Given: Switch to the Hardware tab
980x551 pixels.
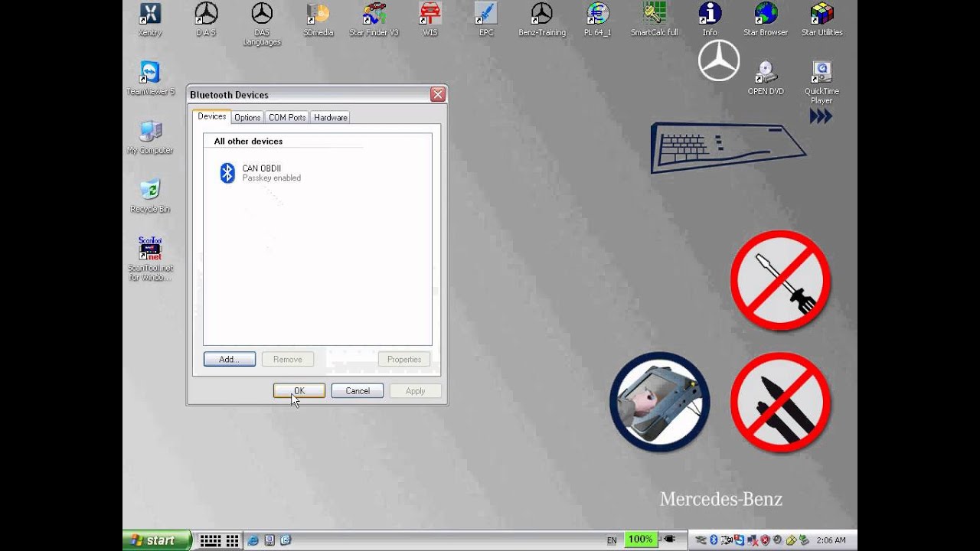Looking at the screenshot, I should coord(331,117).
